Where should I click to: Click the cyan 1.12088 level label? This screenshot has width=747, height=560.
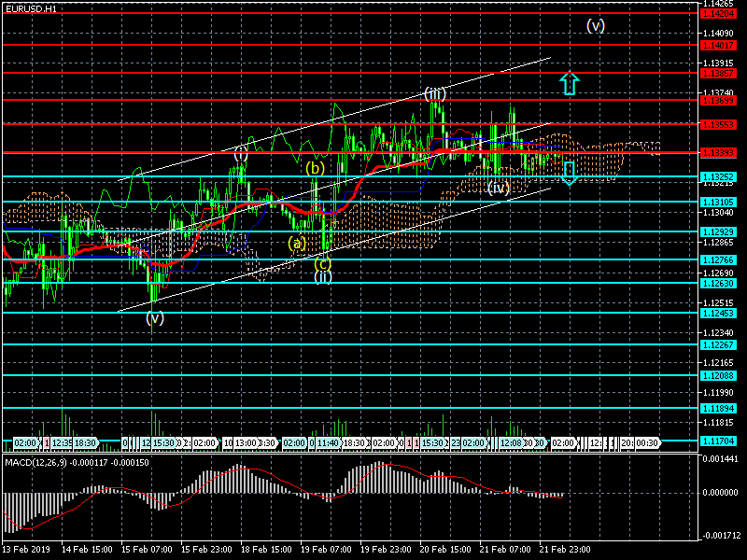[718, 376]
